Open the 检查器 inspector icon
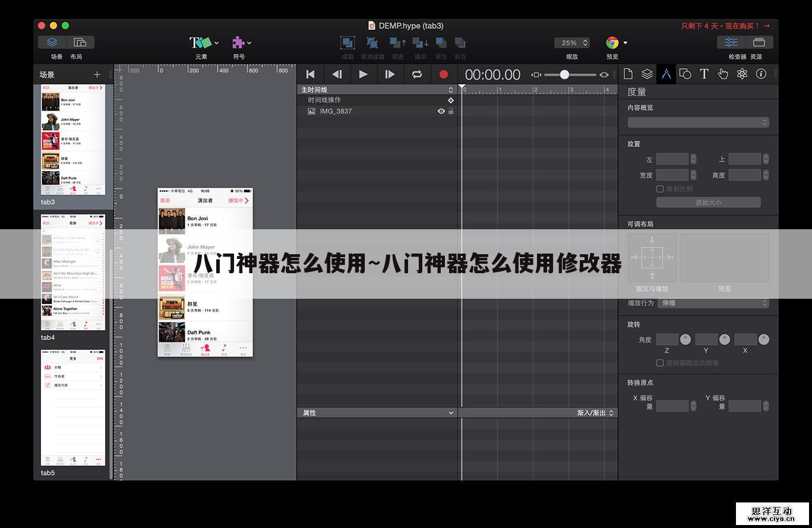Viewport: 812px width, 528px height. (x=731, y=42)
